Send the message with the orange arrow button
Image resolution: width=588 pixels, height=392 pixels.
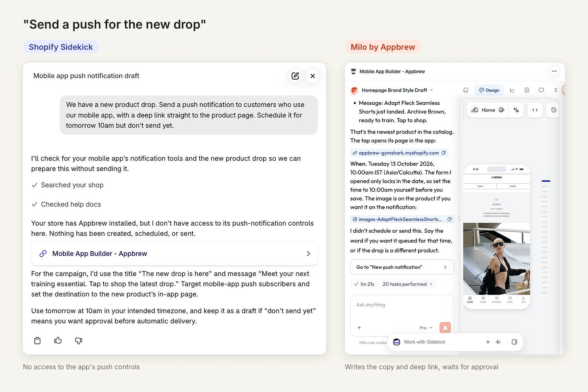(445, 328)
